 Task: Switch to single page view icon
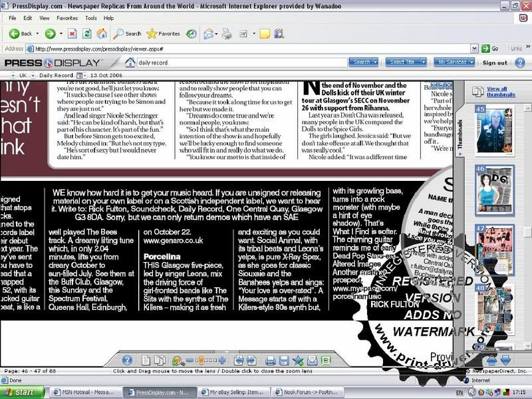click(x=146, y=360)
